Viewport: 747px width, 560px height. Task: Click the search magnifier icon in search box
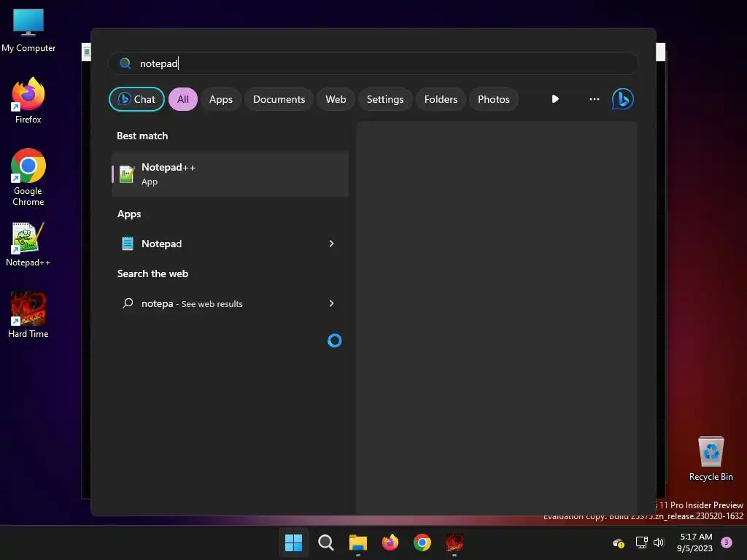click(125, 63)
